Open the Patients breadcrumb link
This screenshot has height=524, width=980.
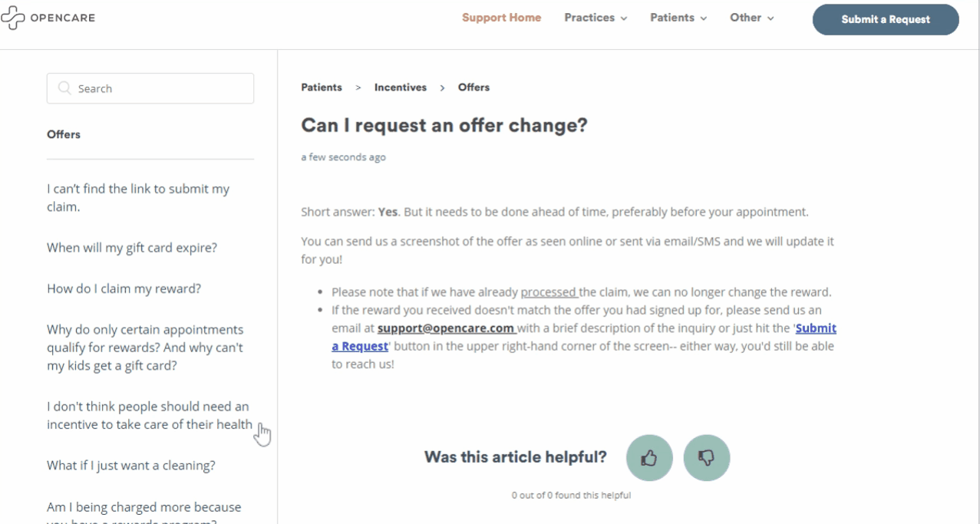pos(322,87)
